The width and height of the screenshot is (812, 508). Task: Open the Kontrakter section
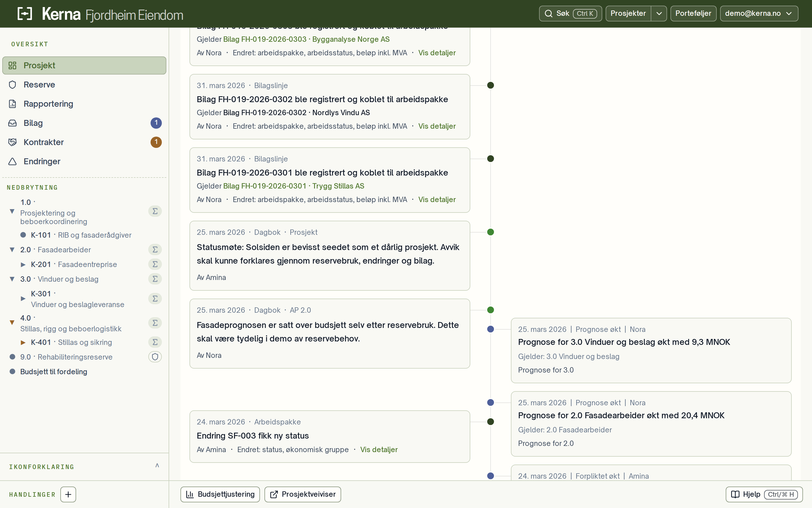coord(84,142)
